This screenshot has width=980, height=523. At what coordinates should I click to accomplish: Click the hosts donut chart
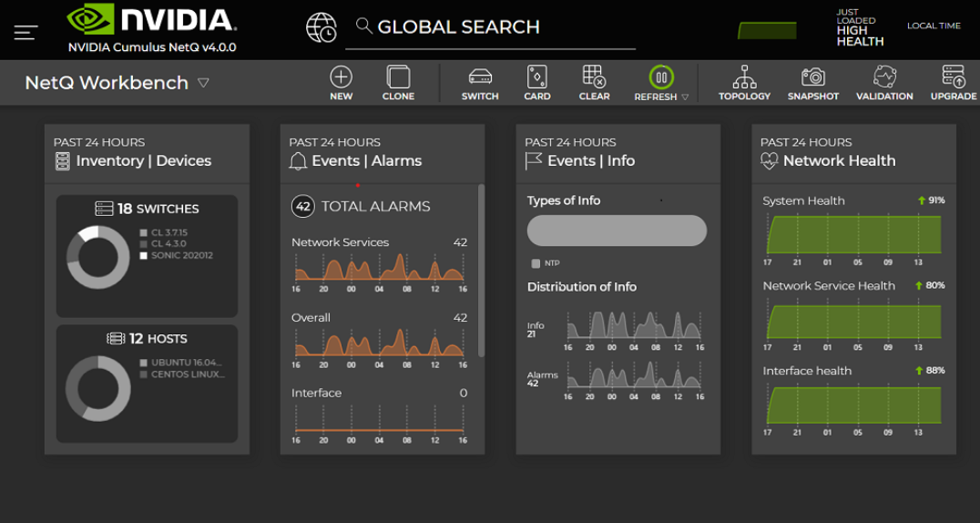(x=98, y=388)
